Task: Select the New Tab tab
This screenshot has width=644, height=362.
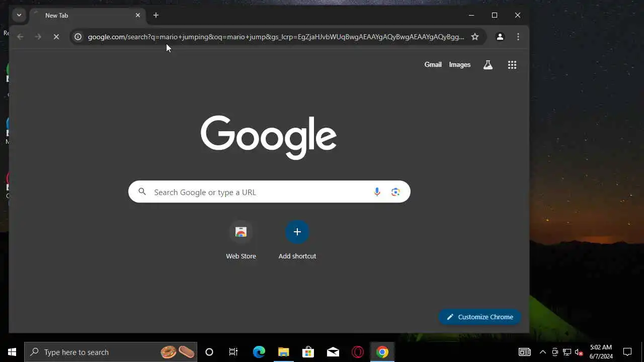Action: coord(87,15)
